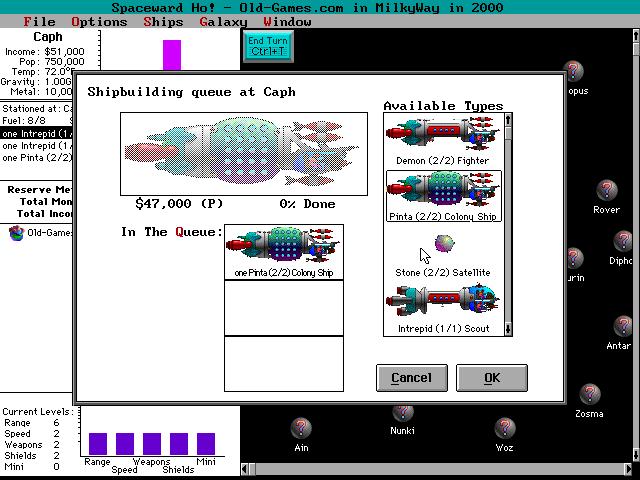Screen dimensions: 640x480
Task: Select the unknown planet Zosma
Action: 589,394
